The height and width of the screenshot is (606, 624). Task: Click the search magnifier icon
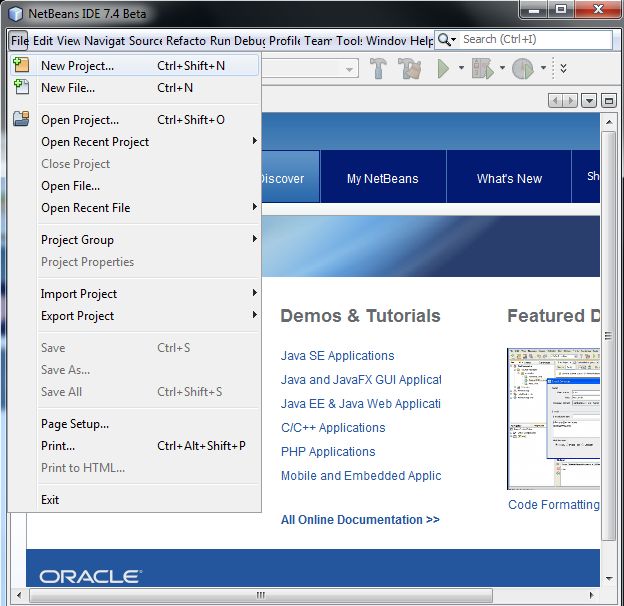pos(444,39)
